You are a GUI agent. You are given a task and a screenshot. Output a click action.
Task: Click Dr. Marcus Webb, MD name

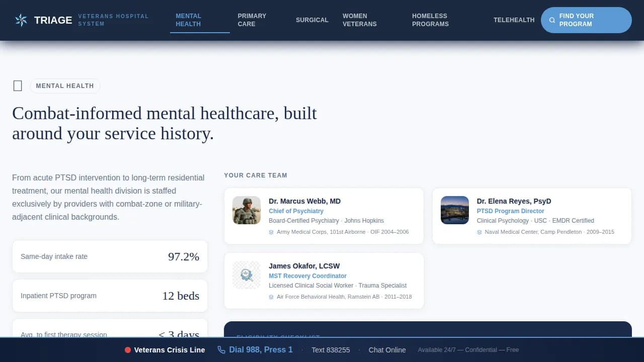pyautogui.click(x=305, y=201)
